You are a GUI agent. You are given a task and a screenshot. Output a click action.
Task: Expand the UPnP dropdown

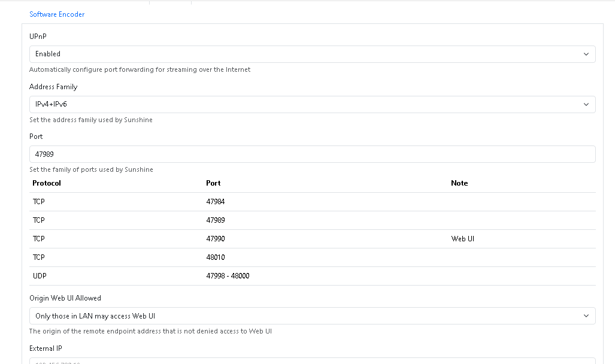(x=312, y=54)
